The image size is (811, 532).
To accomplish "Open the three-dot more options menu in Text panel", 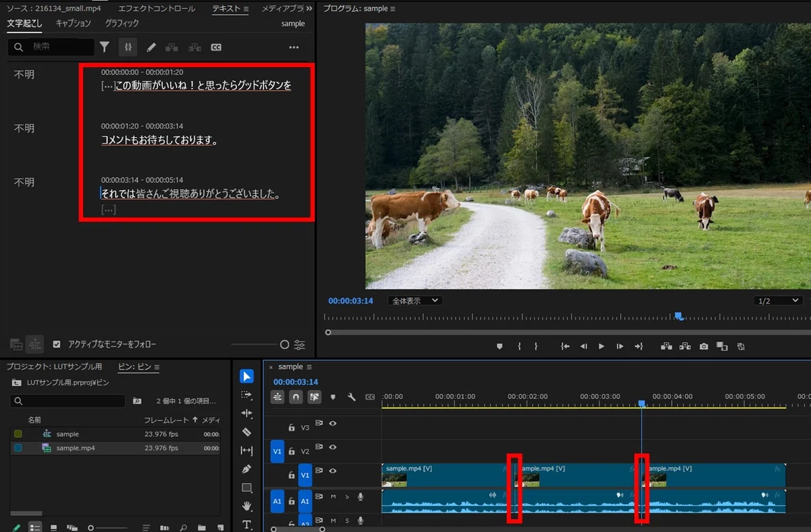I will 294,47.
